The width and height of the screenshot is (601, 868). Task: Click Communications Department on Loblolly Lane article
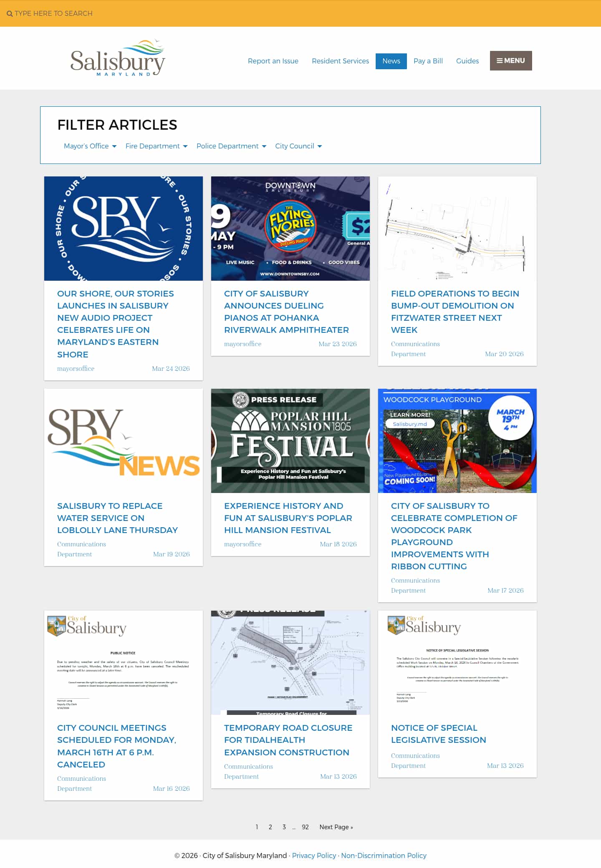click(81, 549)
